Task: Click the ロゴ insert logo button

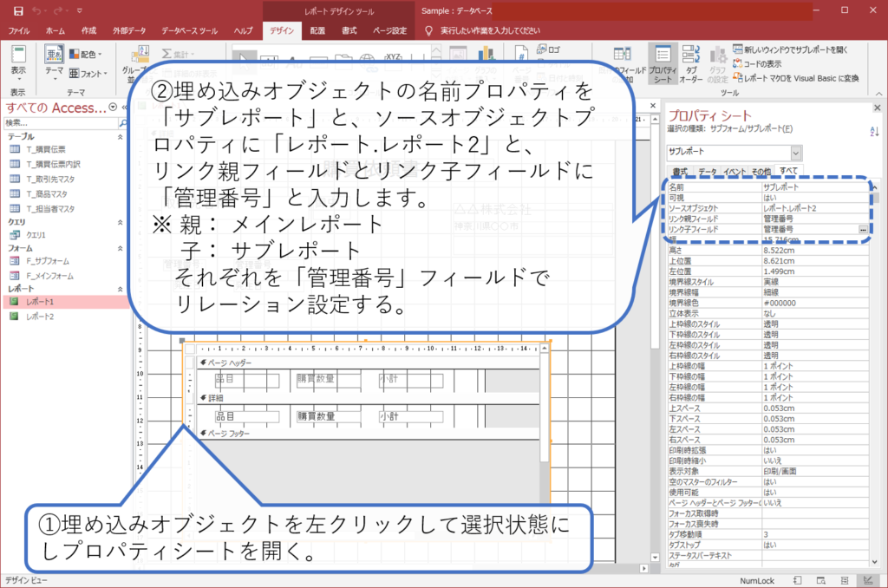Action: tap(548, 49)
